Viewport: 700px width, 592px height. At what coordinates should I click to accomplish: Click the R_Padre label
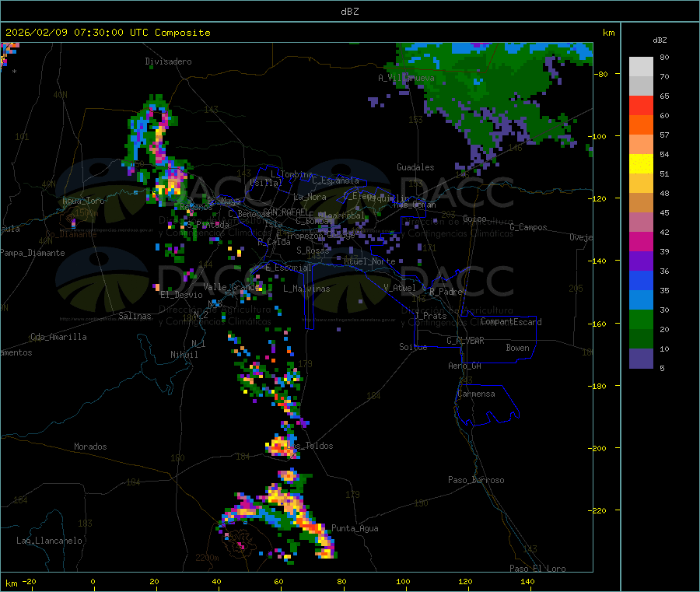446,292
